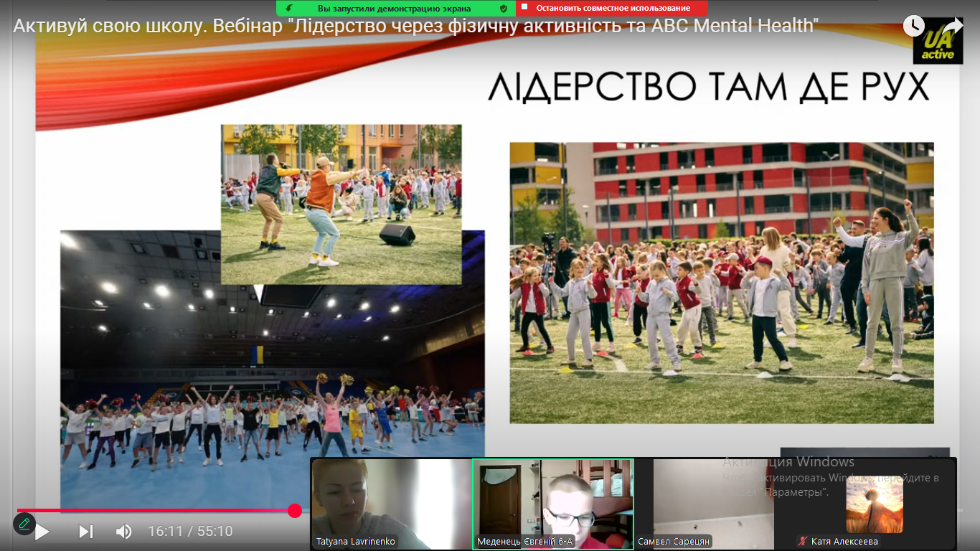Open the Watch later clock icon
This screenshot has height=551, width=980.
(x=914, y=26)
